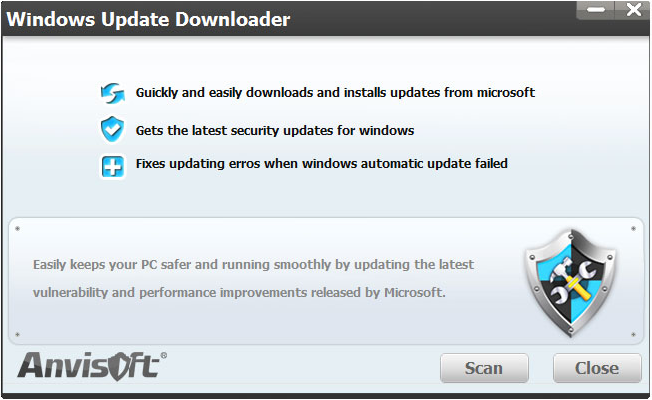Click the "Easily keeps your PC safer" description

(x=253, y=265)
